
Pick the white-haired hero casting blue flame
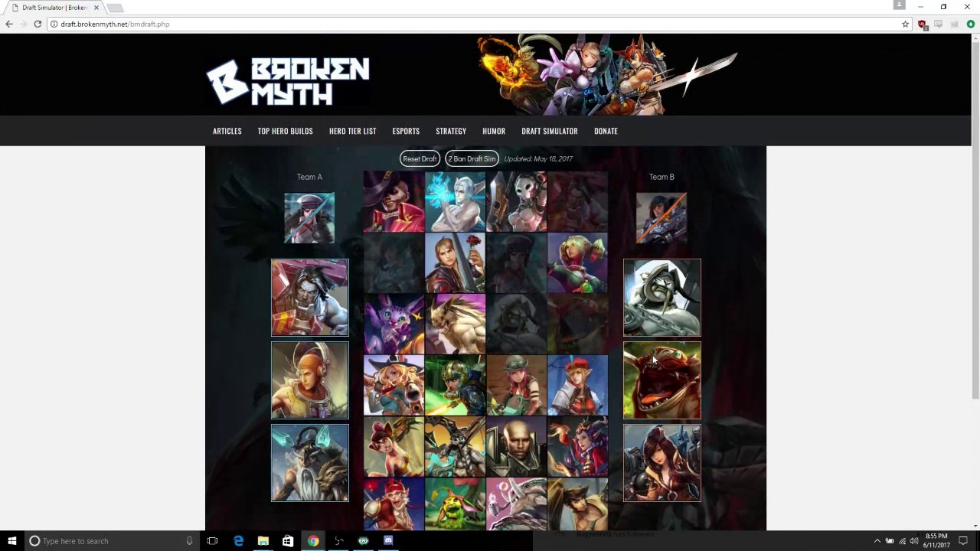455,201
